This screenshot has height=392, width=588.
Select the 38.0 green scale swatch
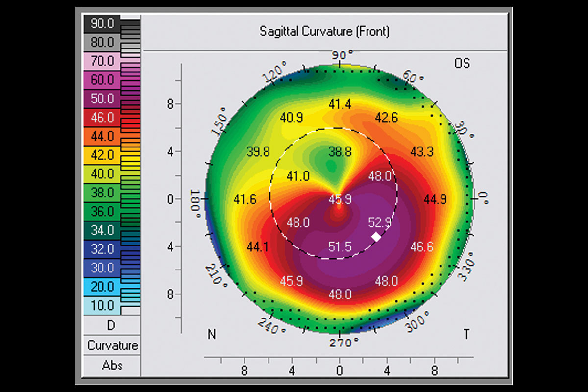(x=102, y=193)
